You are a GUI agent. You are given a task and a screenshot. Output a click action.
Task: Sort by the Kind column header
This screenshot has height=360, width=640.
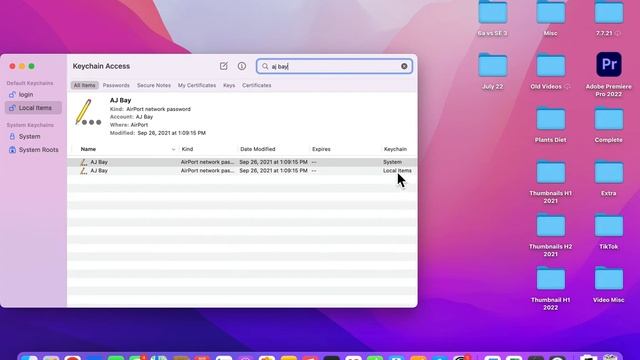pyautogui.click(x=187, y=149)
